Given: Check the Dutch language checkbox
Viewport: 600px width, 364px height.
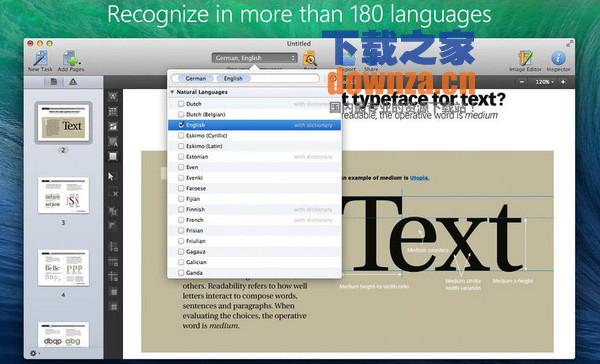Looking at the screenshot, I should (181, 104).
